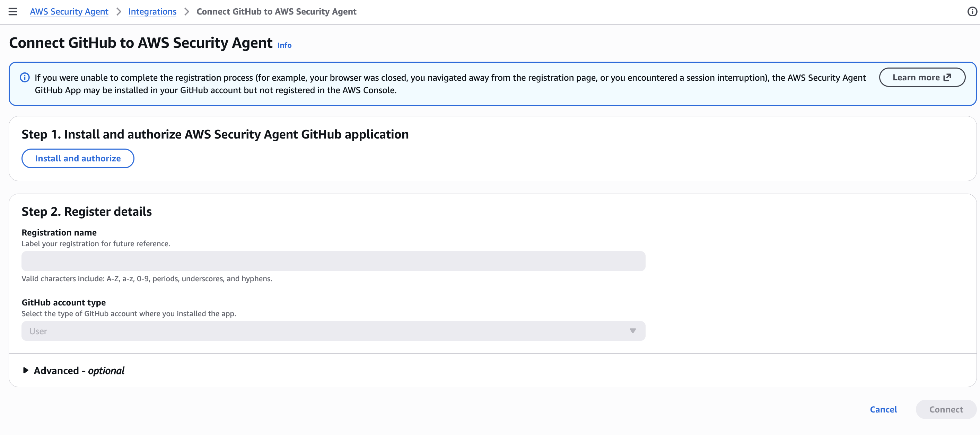
Task: Open the Info link beside the page title
Action: point(284,45)
